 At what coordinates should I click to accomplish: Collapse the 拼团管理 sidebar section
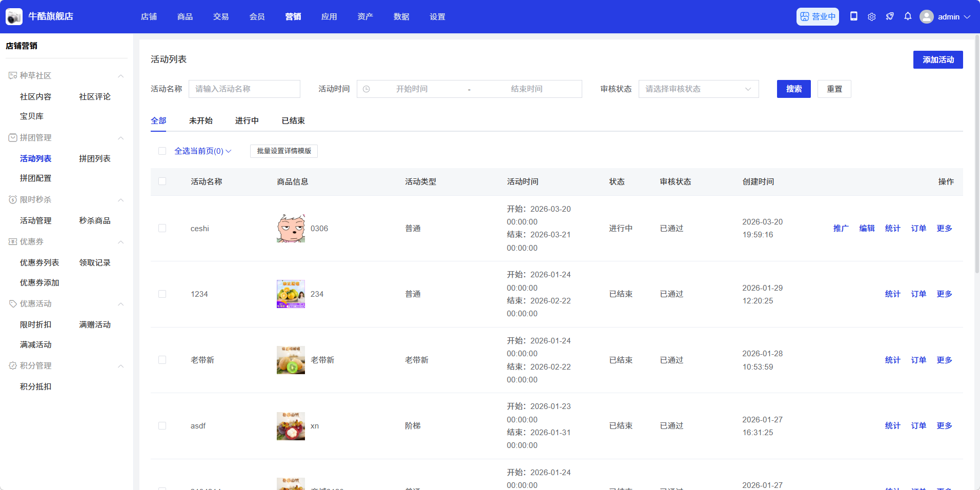(121, 138)
